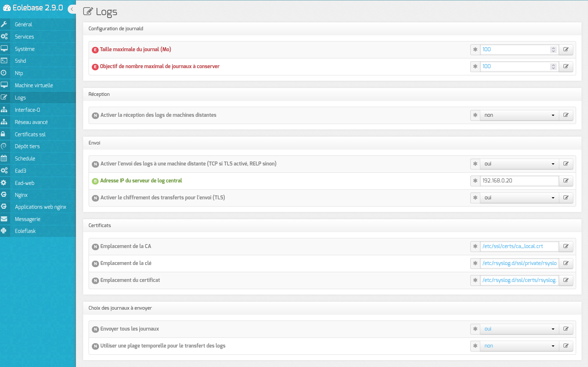Click the asterisk icon next to Emplacement de la CA

(475, 246)
